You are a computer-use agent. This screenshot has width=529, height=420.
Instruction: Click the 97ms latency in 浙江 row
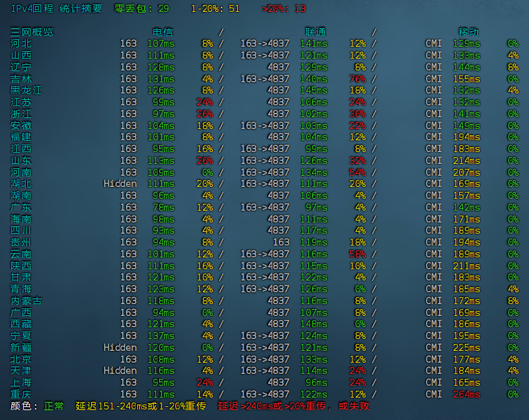tap(163, 114)
